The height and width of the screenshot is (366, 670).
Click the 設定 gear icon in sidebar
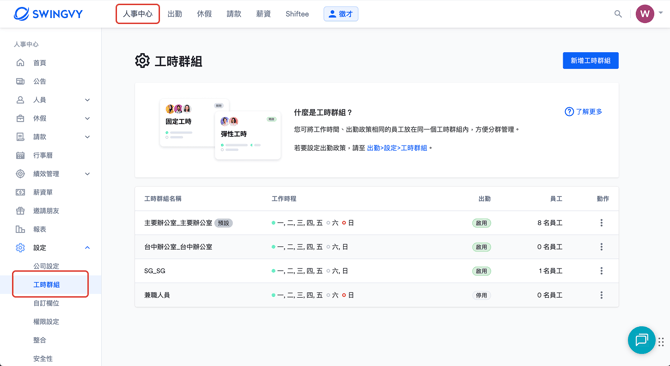[20, 248]
